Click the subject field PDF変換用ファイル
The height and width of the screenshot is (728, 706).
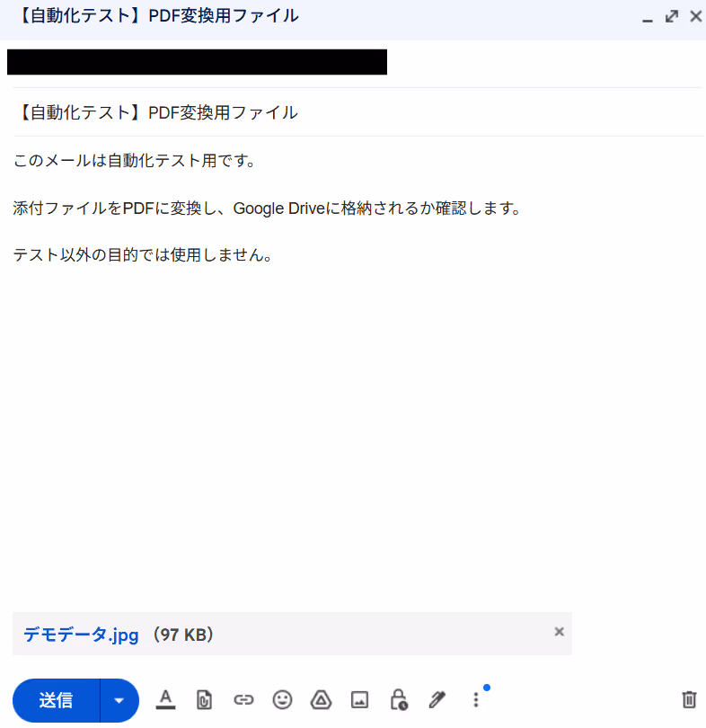point(358,112)
